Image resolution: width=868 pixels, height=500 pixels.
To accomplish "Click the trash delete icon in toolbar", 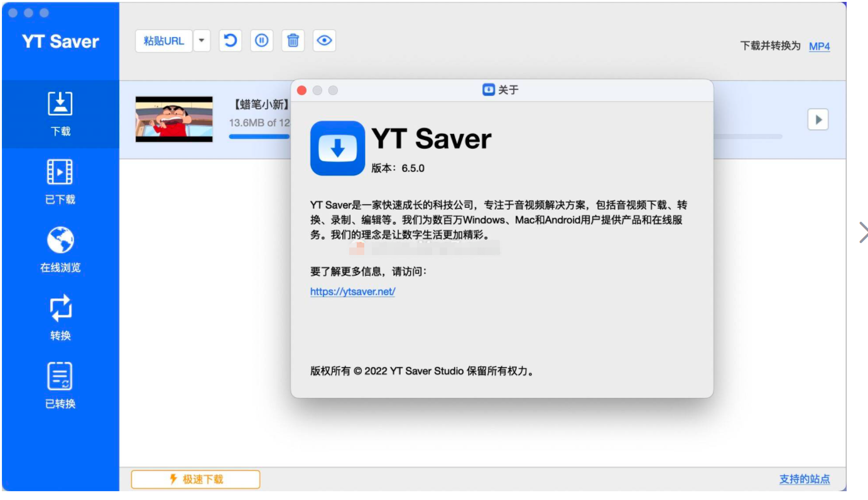I will pyautogui.click(x=293, y=41).
